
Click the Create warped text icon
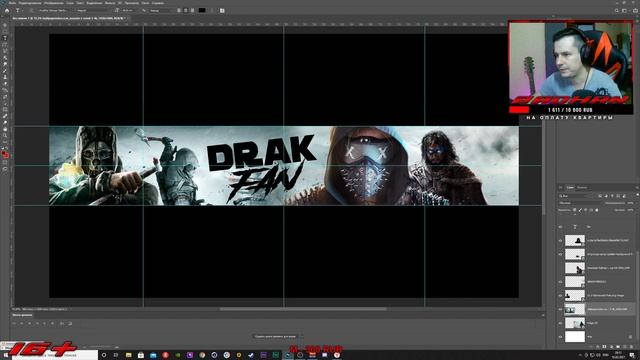(212, 10)
